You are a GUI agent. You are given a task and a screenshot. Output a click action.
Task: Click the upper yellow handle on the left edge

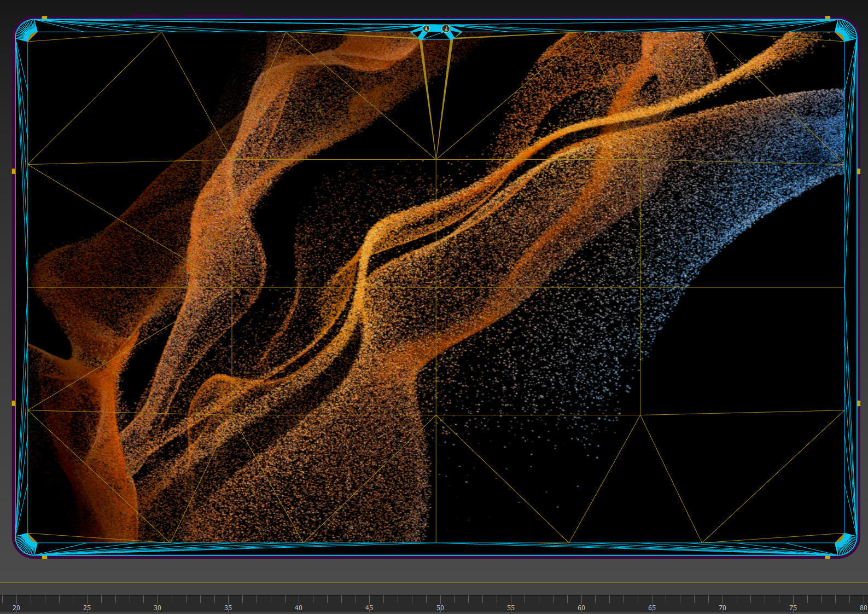[14, 171]
